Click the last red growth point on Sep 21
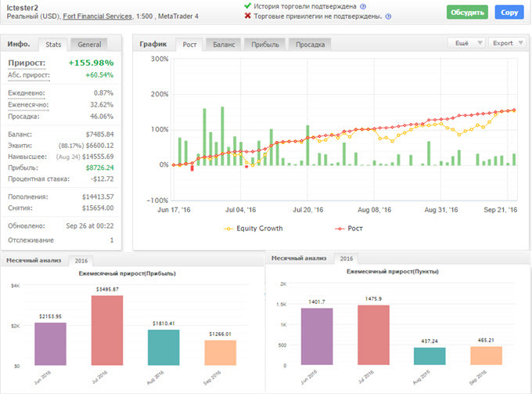 pos(514,110)
